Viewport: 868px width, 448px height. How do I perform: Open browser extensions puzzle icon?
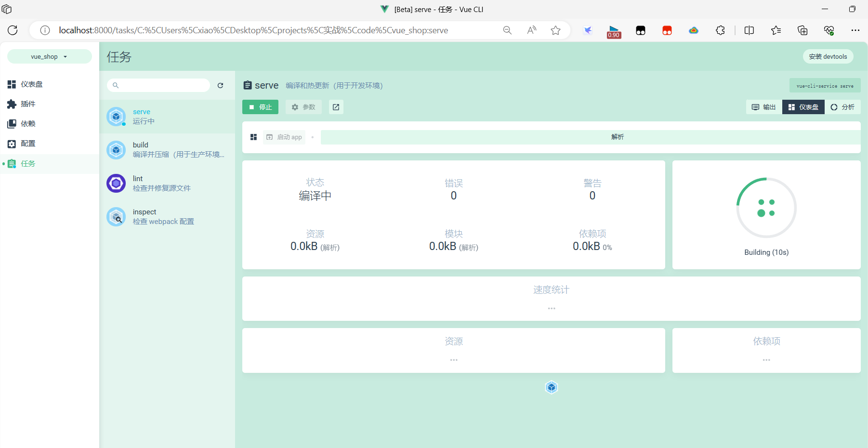(720, 30)
